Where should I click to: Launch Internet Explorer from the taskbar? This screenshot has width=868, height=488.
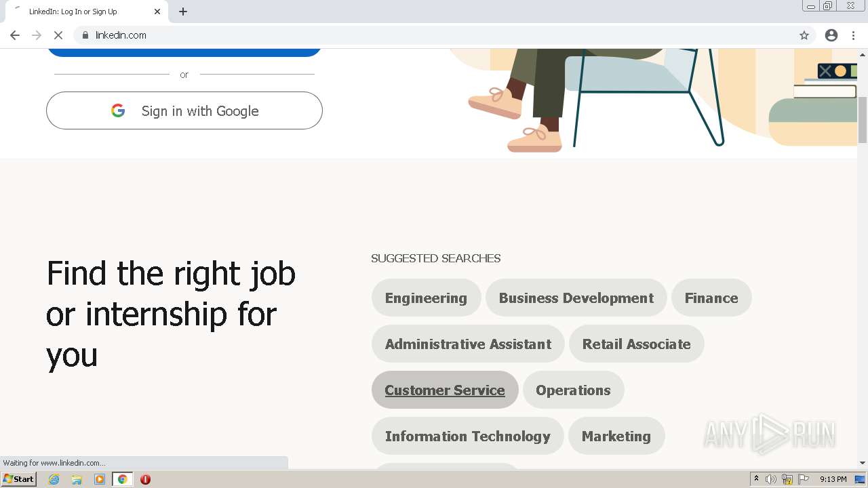coord(54,479)
